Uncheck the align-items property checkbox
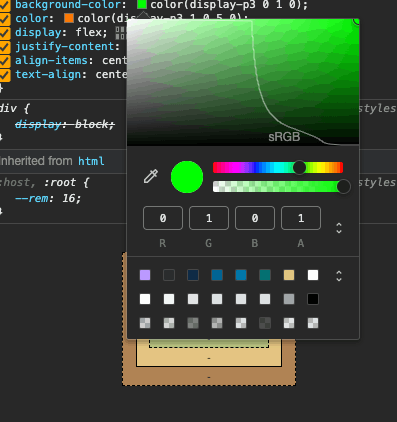 (5, 61)
